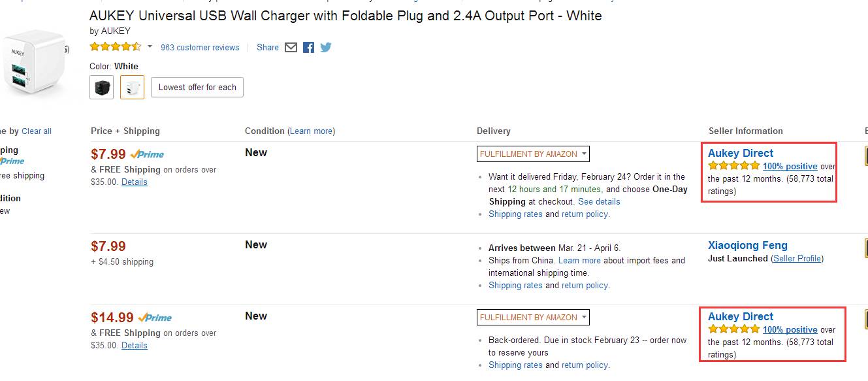
Task: Click the Clear all filter link
Action: click(x=37, y=131)
